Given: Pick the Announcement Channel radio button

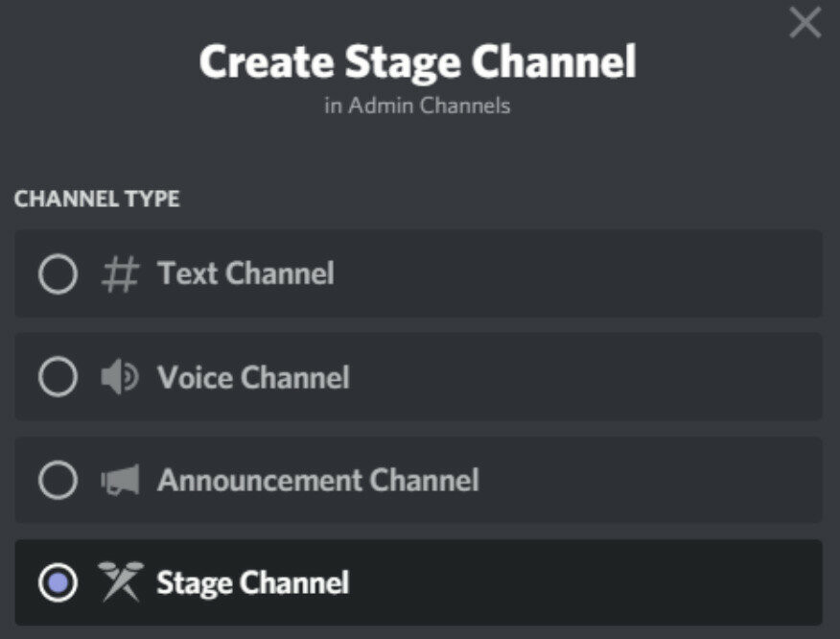Looking at the screenshot, I should click(58, 480).
